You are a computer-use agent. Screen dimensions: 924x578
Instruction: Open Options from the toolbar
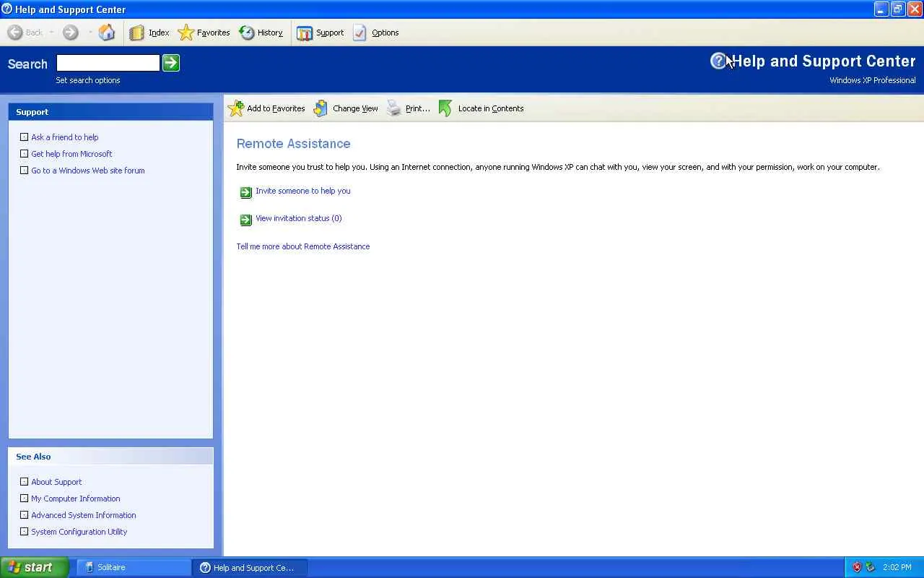(375, 33)
